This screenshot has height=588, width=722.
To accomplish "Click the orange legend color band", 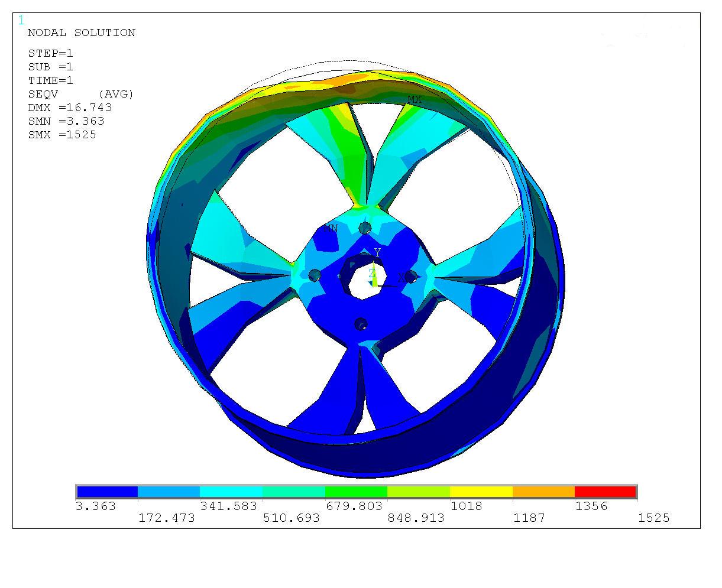I will 543,492.
